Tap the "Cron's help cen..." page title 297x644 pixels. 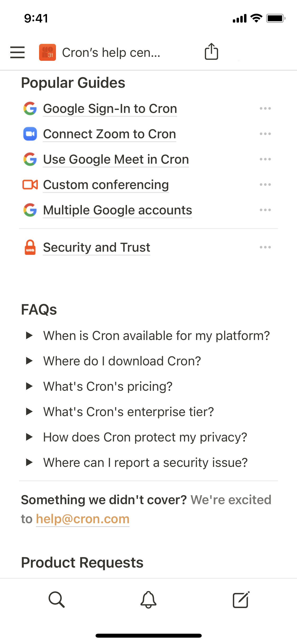(x=111, y=53)
